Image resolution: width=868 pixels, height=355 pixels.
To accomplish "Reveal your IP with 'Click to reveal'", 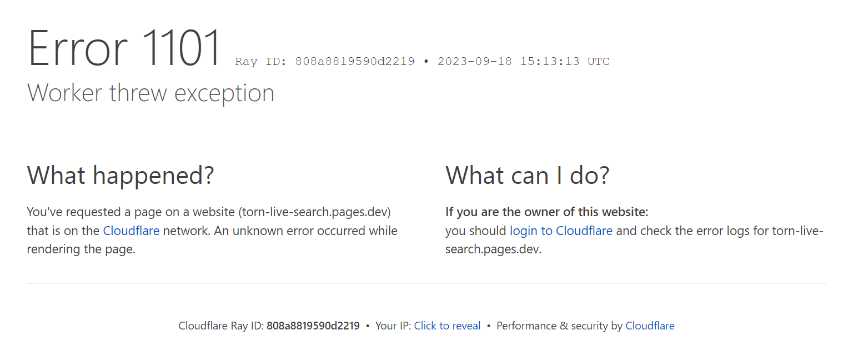I will pos(447,326).
